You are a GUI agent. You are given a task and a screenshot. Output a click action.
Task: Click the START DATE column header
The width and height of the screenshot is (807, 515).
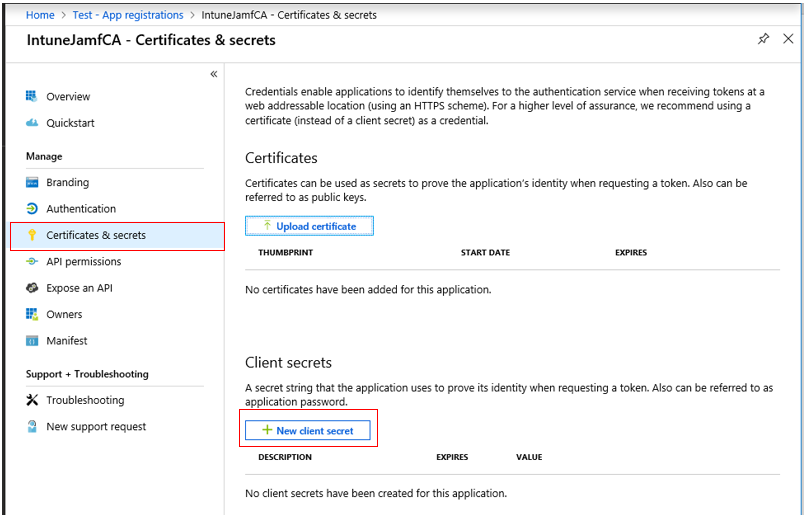[x=485, y=253]
